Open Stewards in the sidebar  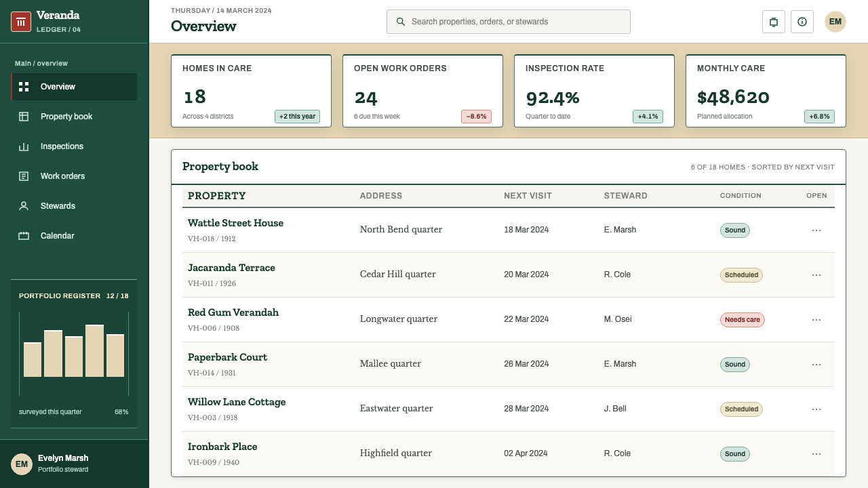pos(74,206)
